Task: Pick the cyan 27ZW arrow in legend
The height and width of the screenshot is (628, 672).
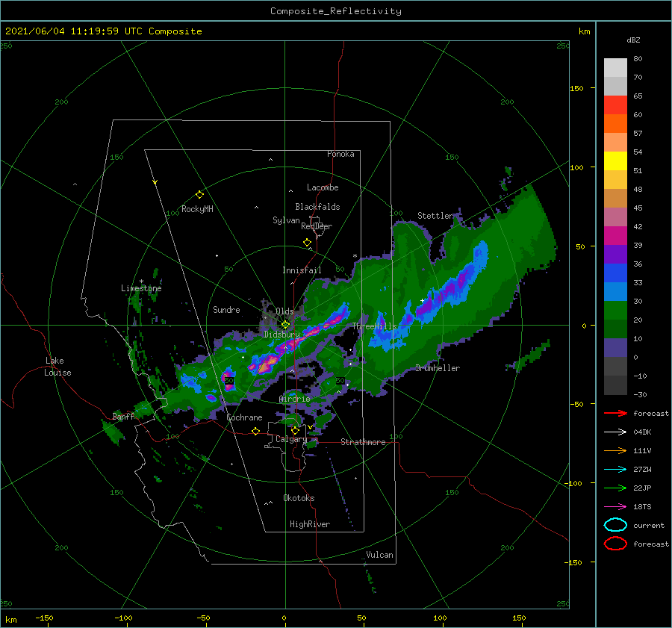Action: [x=615, y=470]
